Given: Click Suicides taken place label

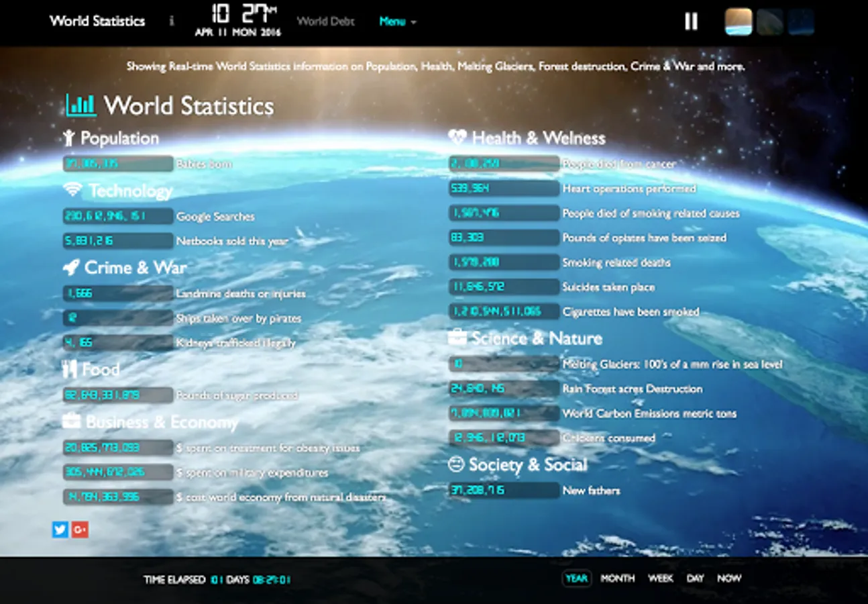Looking at the screenshot, I should (609, 287).
